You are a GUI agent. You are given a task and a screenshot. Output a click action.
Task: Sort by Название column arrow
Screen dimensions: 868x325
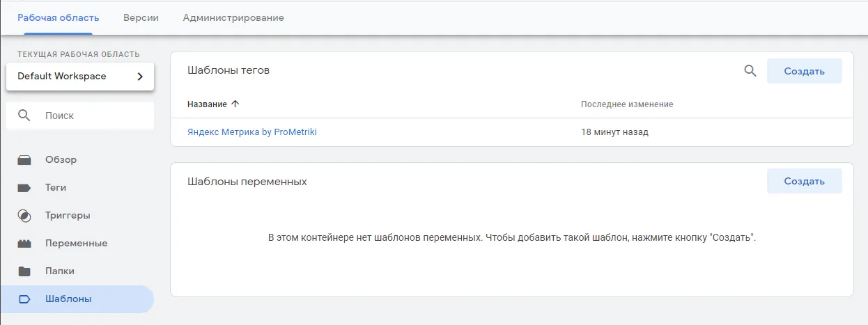tap(235, 104)
